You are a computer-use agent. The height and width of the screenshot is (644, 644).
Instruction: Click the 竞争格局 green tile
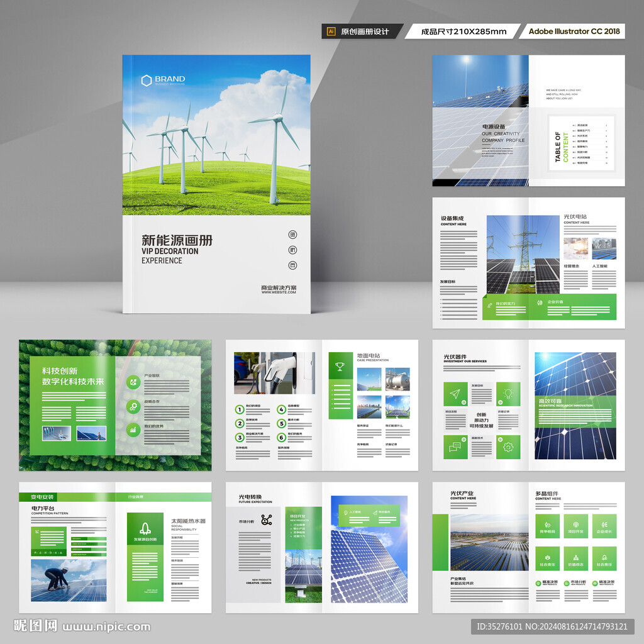(548, 526)
